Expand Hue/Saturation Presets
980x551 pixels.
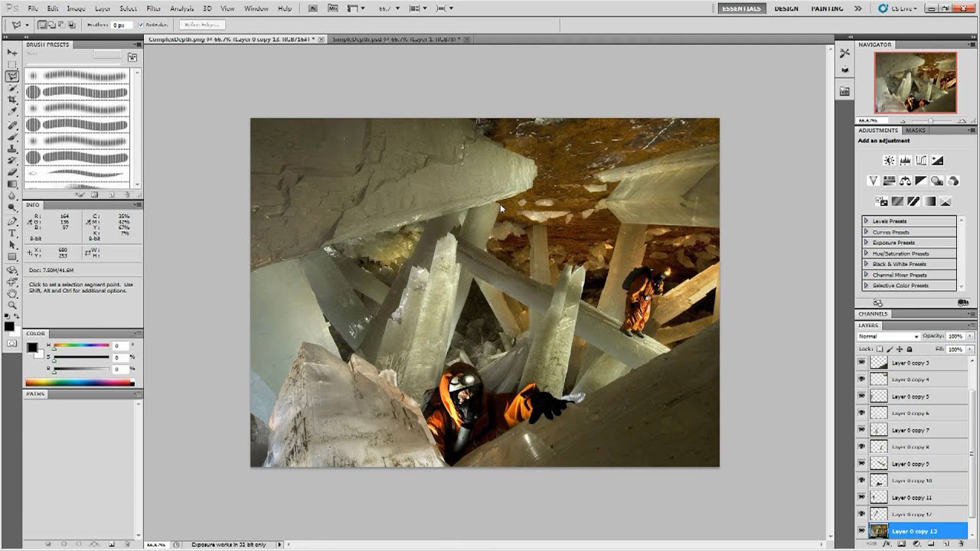(x=866, y=253)
